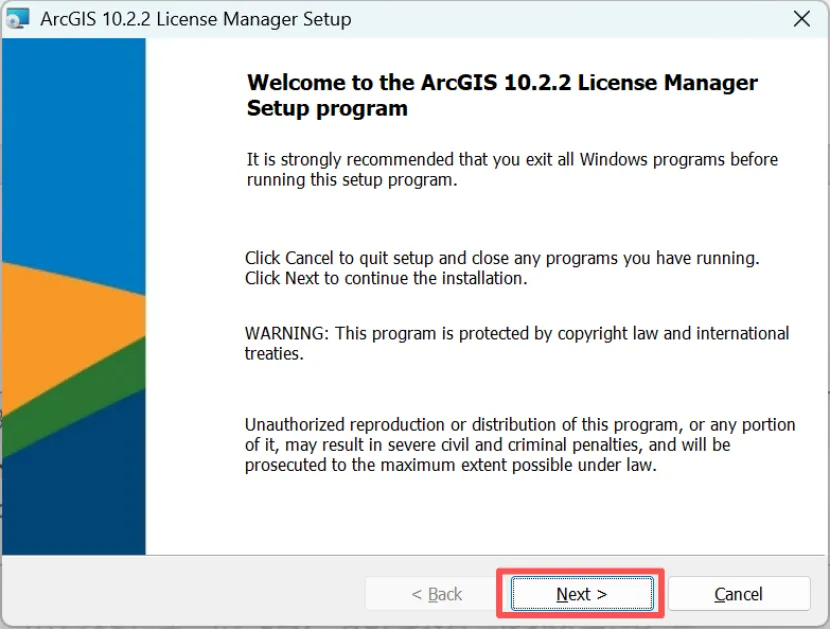Click the empty grey footer left of Back

(180, 594)
